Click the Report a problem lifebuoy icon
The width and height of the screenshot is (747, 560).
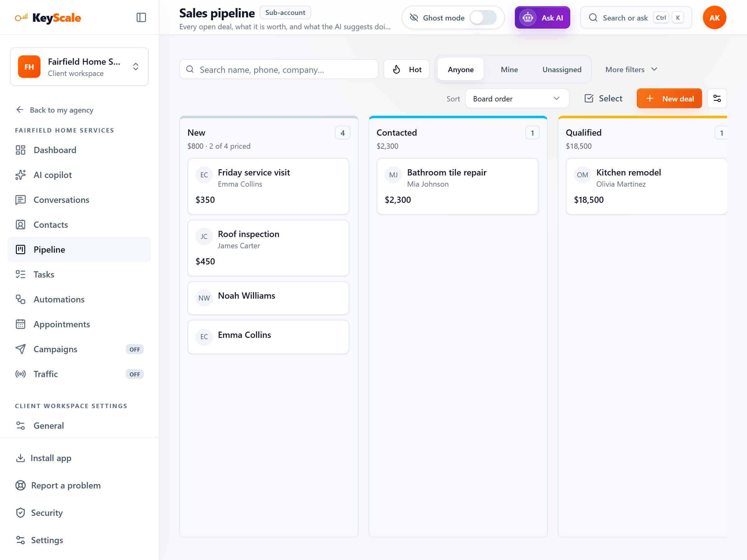(21, 485)
